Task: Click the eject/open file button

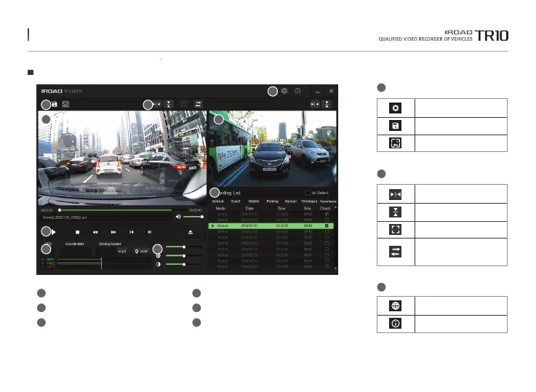Action: coord(191,233)
